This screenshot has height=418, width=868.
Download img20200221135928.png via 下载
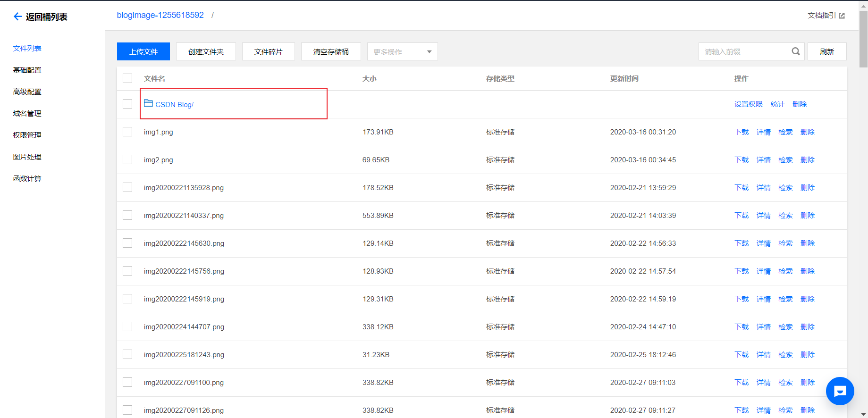tap(742, 187)
